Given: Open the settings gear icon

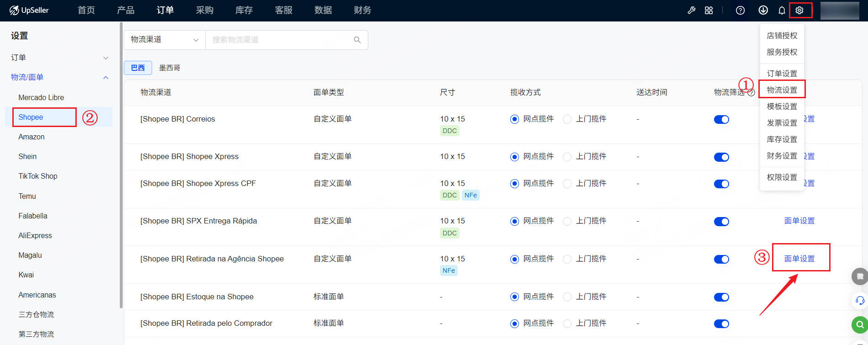Looking at the screenshot, I should [x=799, y=10].
